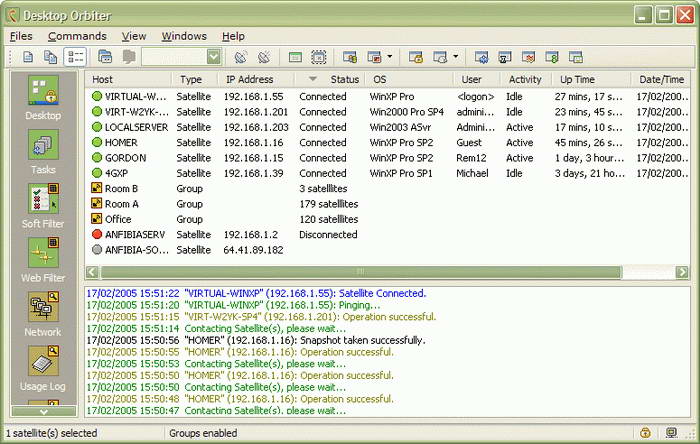Click the Room A group icon
The height and width of the screenshot is (444, 700).
(x=96, y=203)
